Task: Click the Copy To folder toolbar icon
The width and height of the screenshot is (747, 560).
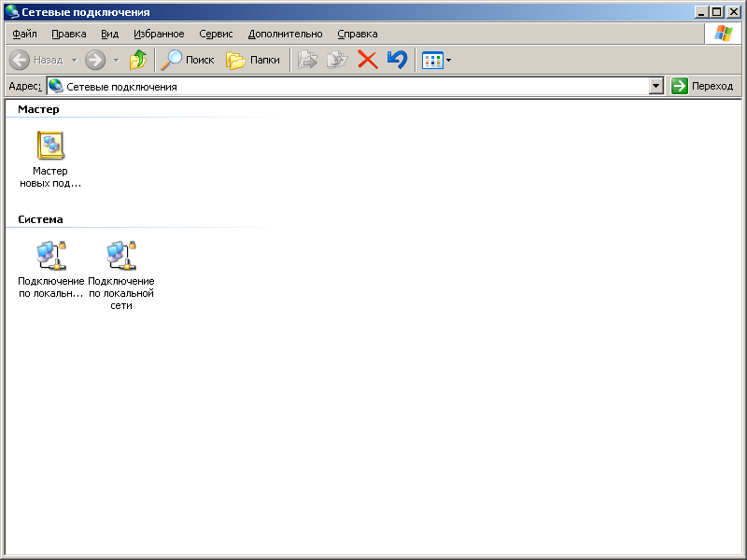Action: coord(337,60)
